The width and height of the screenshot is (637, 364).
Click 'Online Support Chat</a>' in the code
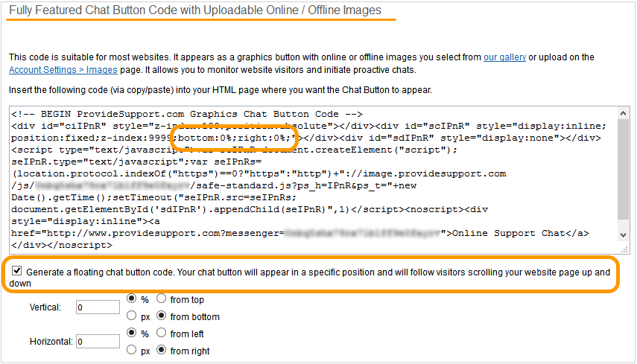point(521,233)
